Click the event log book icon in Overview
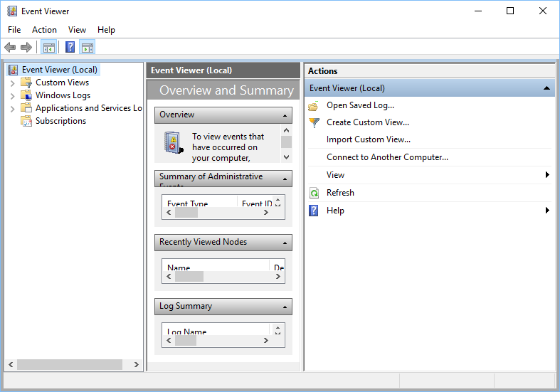The image size is (560, 392). point(174,143)
